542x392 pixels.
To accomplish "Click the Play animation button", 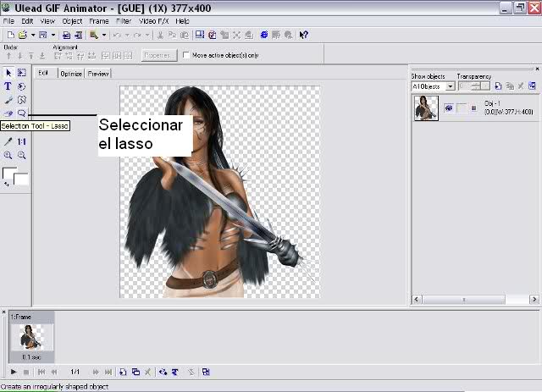I will click(x=14, y=372).
